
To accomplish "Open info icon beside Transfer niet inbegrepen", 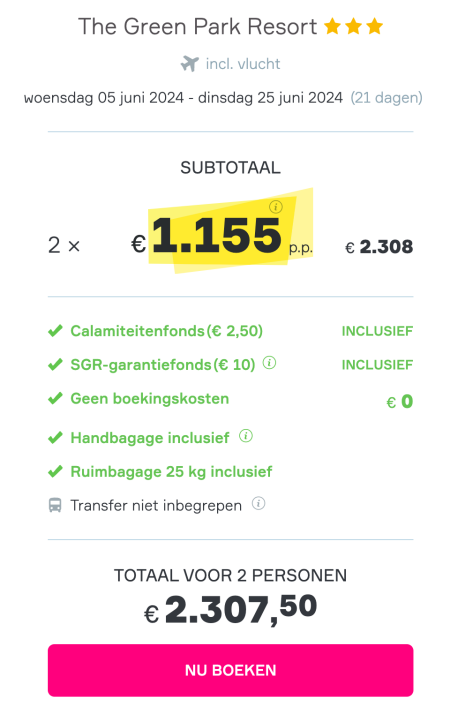I will coord(258,503).
